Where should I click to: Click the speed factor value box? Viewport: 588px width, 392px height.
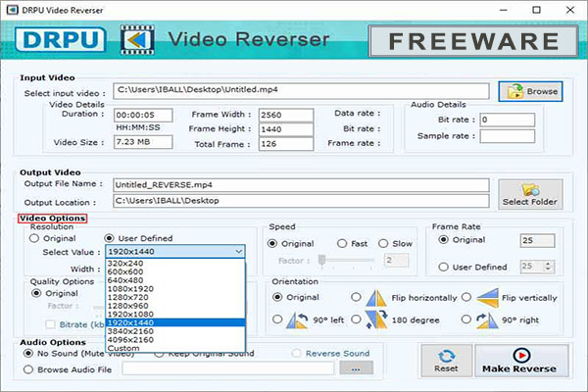tap(396, 261)
